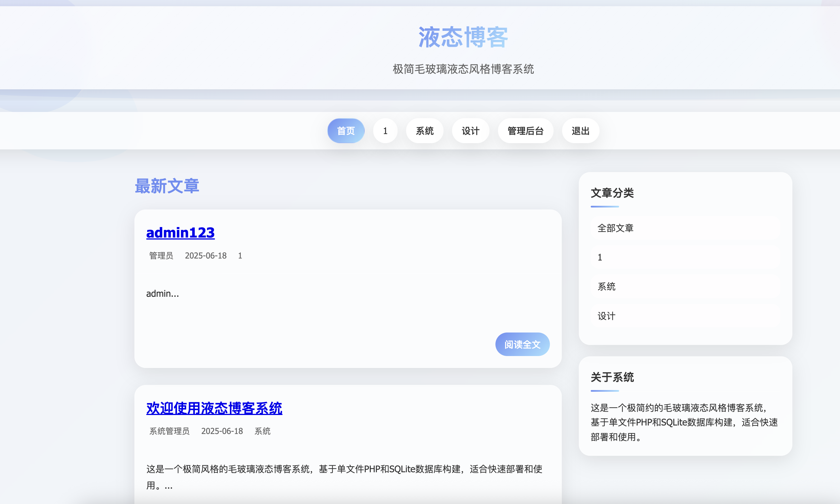Open the admin123 article title link
This screenshot has height=504, width=840.
tap(180, 232)
